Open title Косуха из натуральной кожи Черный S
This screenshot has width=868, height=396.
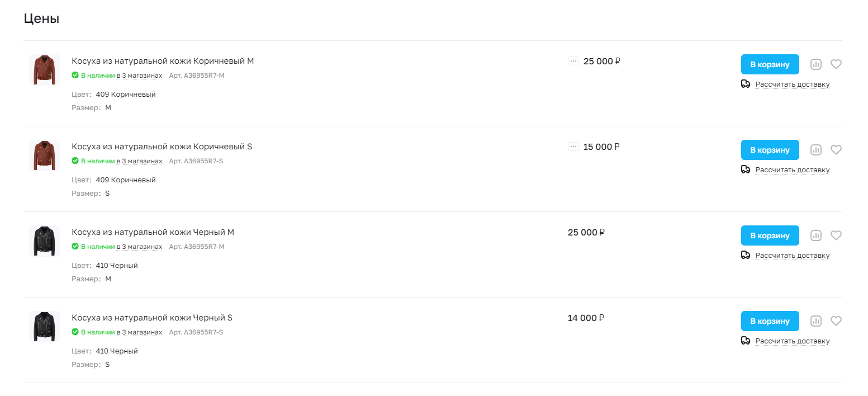152,318
